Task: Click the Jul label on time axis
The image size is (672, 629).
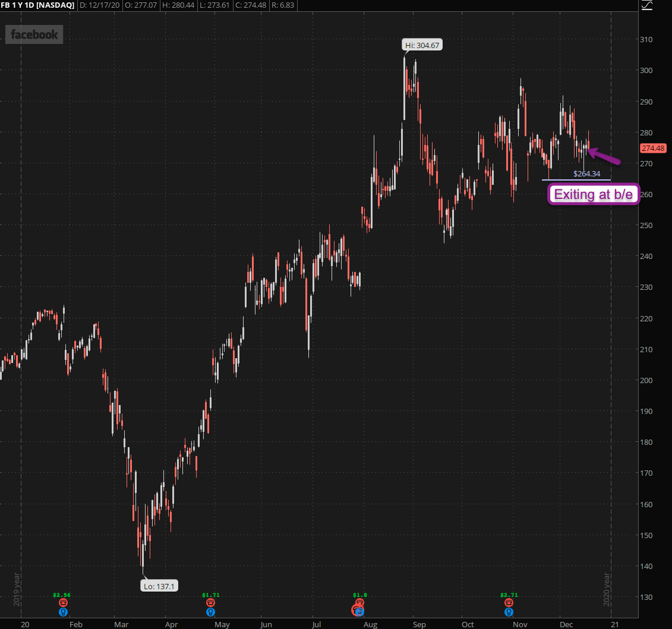Action: pyautogui.click(x=316, y=624)
